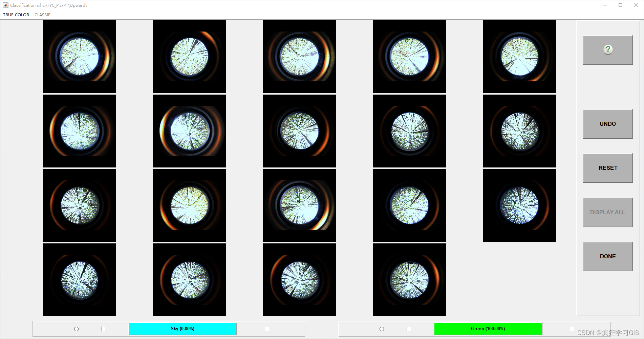Screen dimensions: 644x339
Task: Open the CLASSIF menu
Action: (x=42, y=15)
